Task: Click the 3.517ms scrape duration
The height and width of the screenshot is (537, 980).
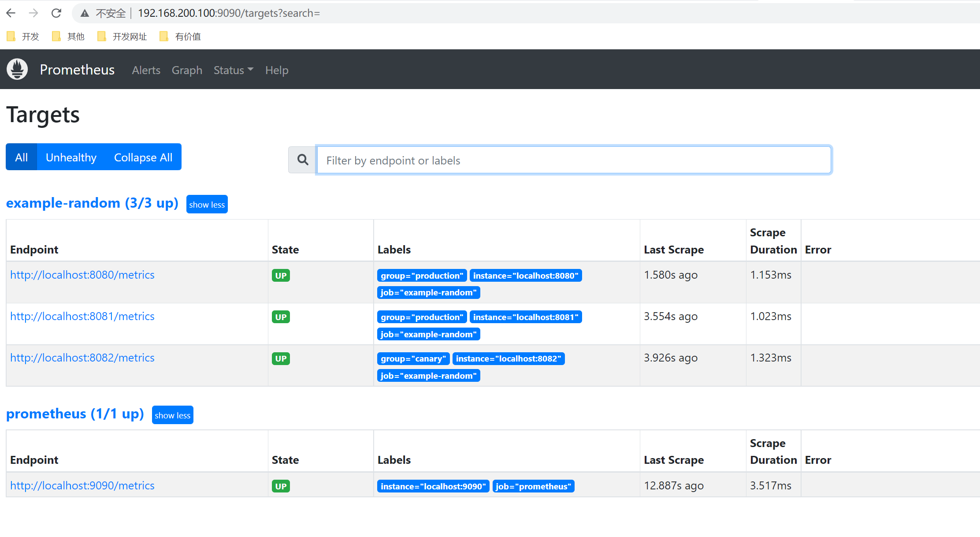Action: (771, 485)
